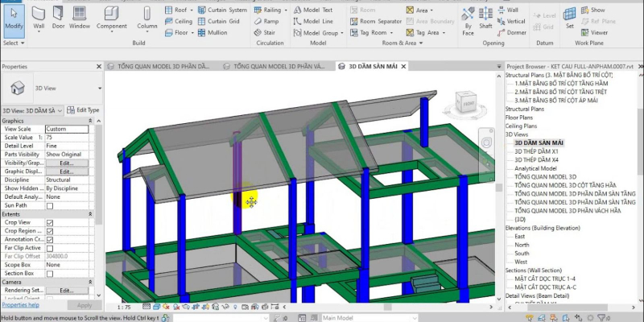This screenshot has width=644, height=322.
Task: Click the ViewCube in the 3D view
Action: point(465,101)
